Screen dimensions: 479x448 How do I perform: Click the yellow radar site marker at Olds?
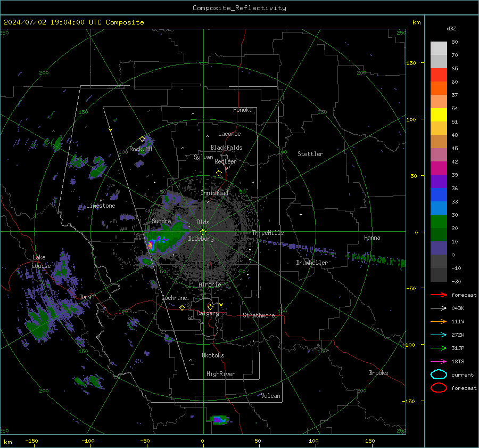click(203, 232)
